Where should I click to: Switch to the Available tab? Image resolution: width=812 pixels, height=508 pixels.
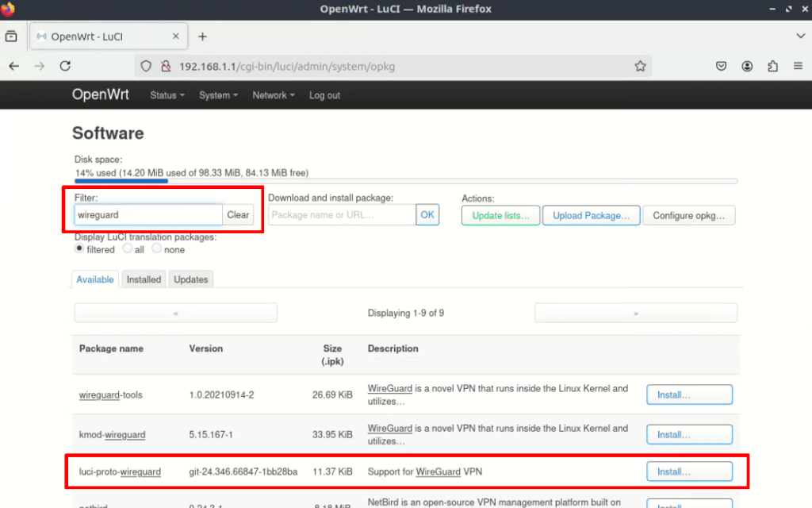pos(95,279)
